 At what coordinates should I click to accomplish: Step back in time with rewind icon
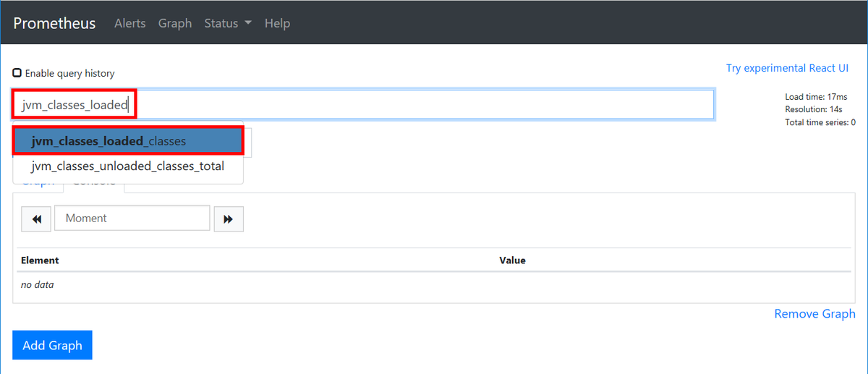[36, 218]
